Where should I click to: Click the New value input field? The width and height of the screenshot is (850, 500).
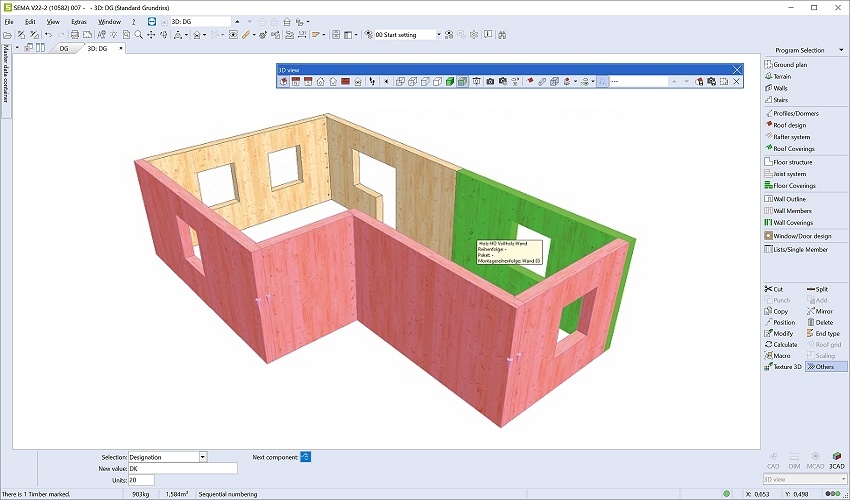pyautogui.click(x=183, y=468)
